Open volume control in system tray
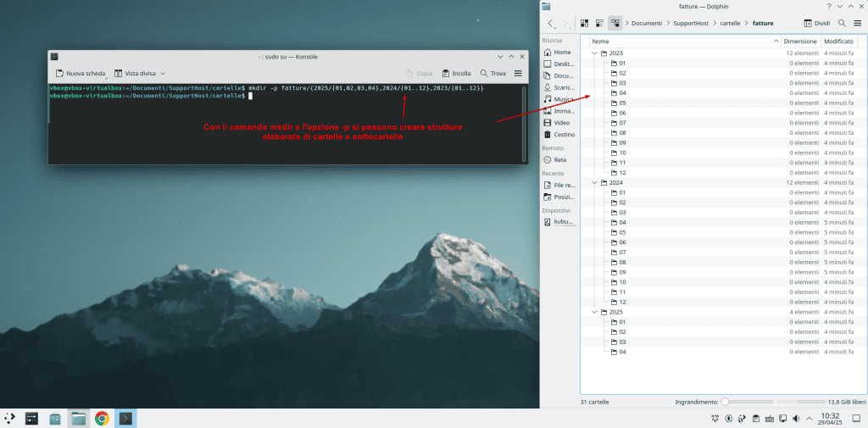This screenshot has height=428, width=868. (796, 419)
